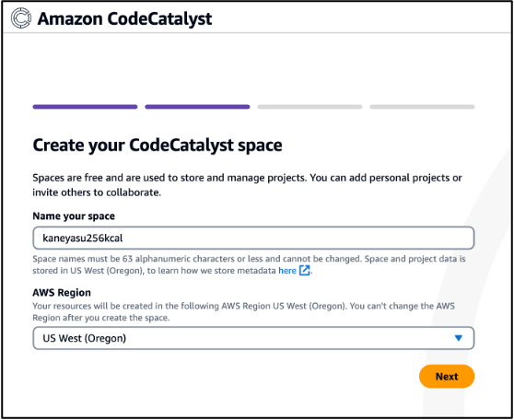Click the fourth gray progress step bar
Image resolution: width=514 pixels, height=420 pixels.
click(422, 107)
